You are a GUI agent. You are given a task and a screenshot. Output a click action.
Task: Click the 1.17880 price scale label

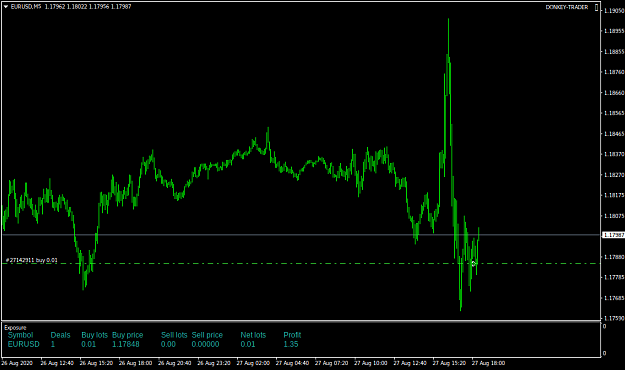point(614,257)
